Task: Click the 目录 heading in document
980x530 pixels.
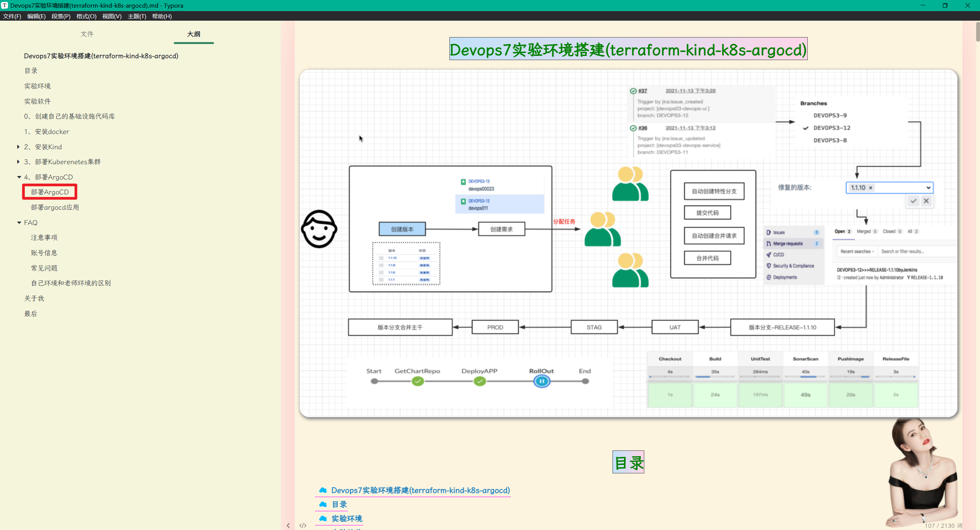Action: coord(628,462)
